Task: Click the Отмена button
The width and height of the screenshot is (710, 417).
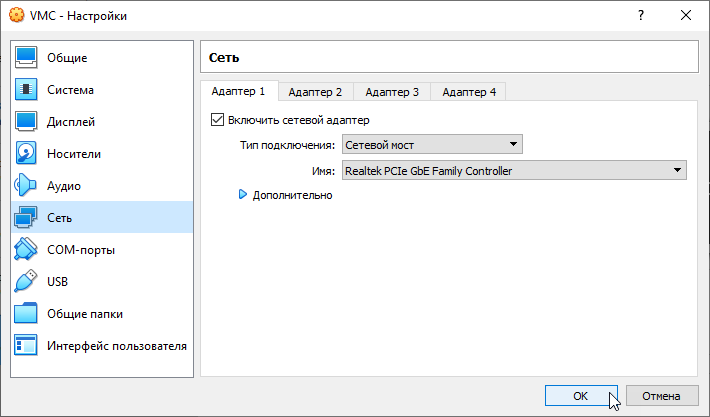Action: point(661,395)
